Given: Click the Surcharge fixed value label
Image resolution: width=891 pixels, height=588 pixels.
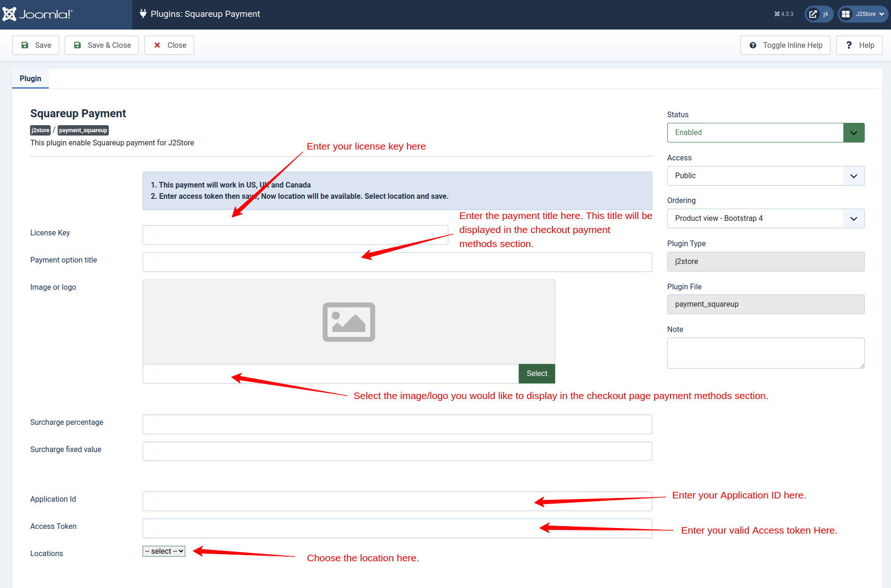Looking at the screenshot, I should pyautogui.click(x=66, y=450).
